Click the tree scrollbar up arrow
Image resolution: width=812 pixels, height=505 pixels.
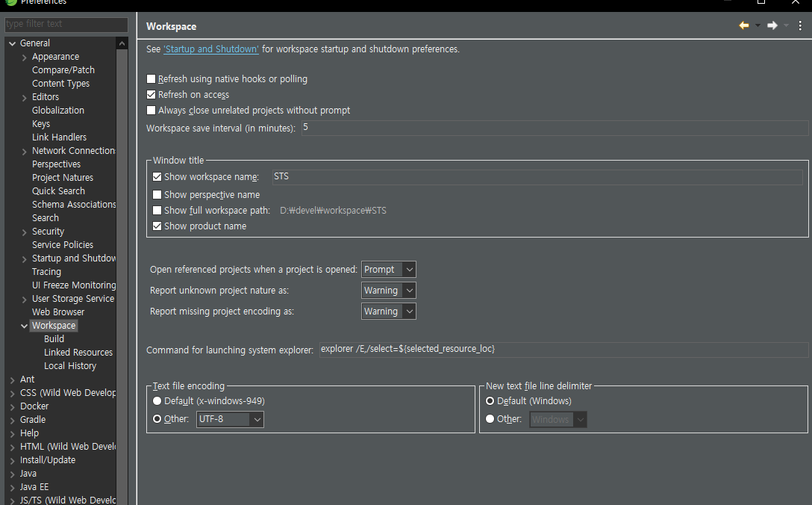tap(122, 43)
